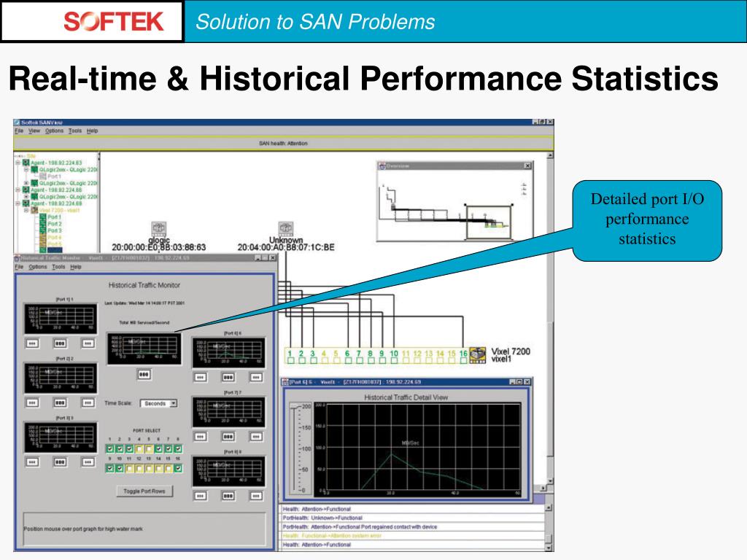Click left button under Port 1 graph
Viewport: 747px width, 560px height.
click(x=32, y=343)
